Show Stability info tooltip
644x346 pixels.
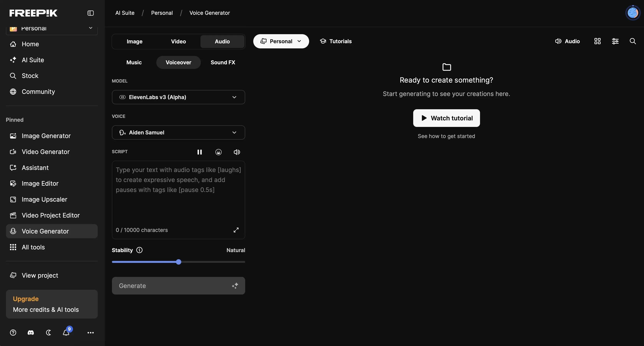click(x=140, y=250)
